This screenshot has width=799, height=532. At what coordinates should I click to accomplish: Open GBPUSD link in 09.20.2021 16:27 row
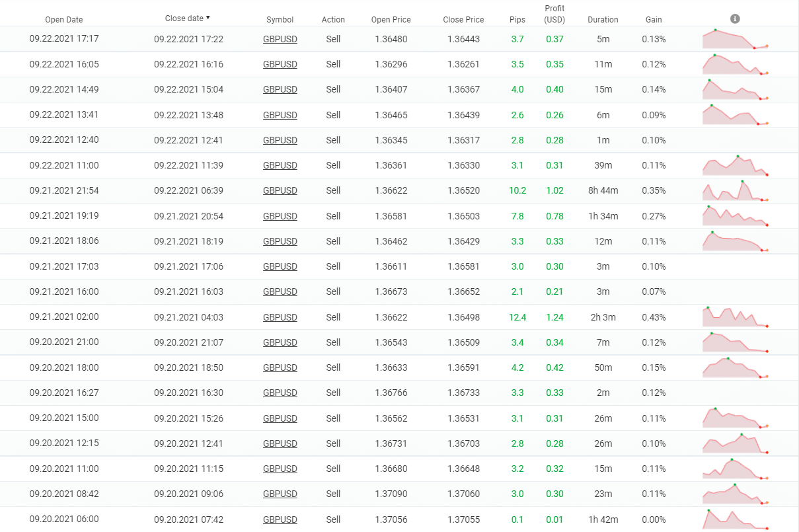280,393
